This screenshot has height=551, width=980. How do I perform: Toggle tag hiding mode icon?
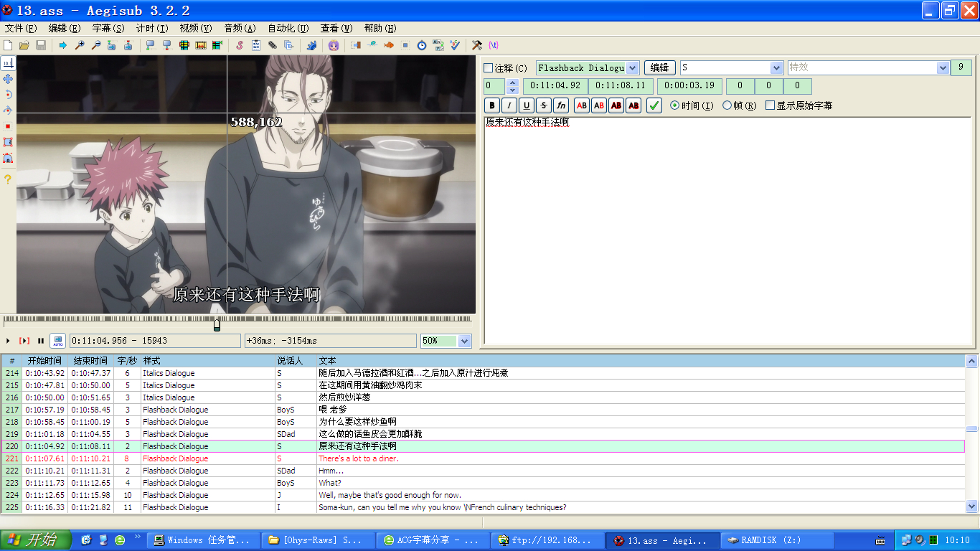[x=494, y=45]
